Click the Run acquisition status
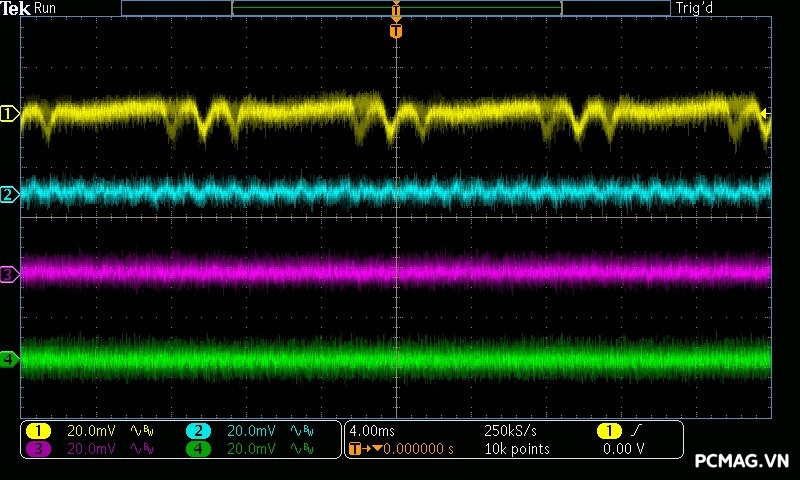 tap(46, 8)
